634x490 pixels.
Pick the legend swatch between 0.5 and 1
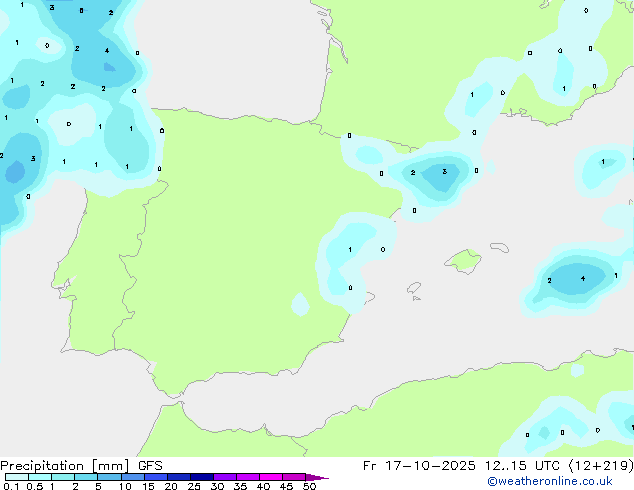[40, 477]
